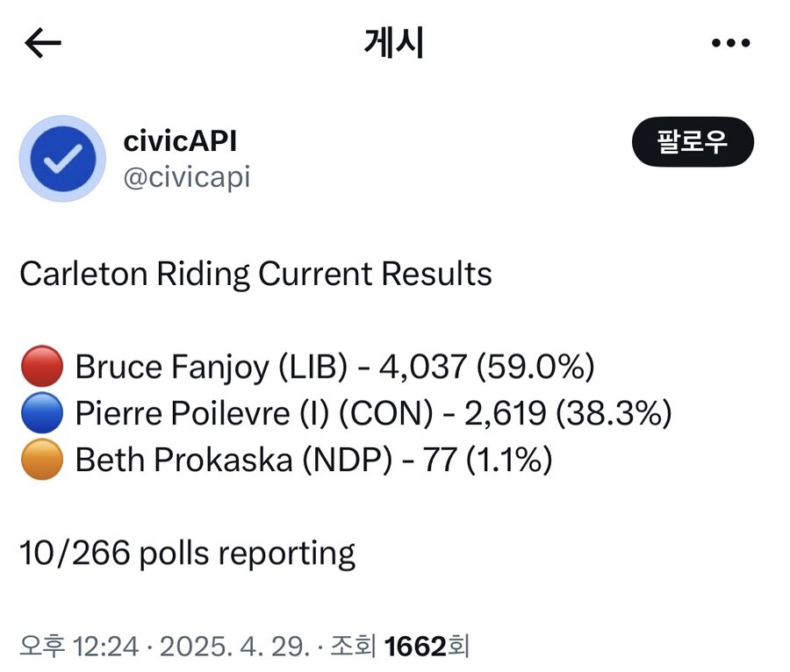Tap the blue circle emoji for CON
Screen dimensions: 790x672
tap(42, 413)
